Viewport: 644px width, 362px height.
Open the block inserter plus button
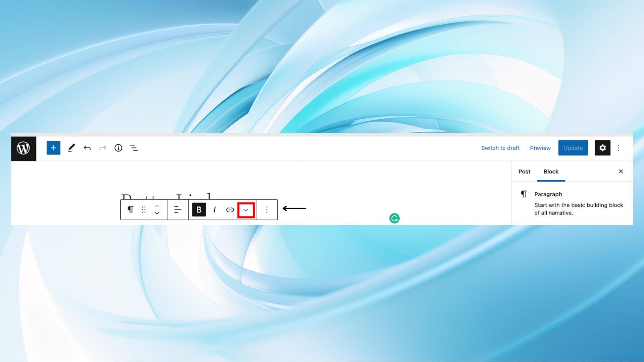click(53, 148)
